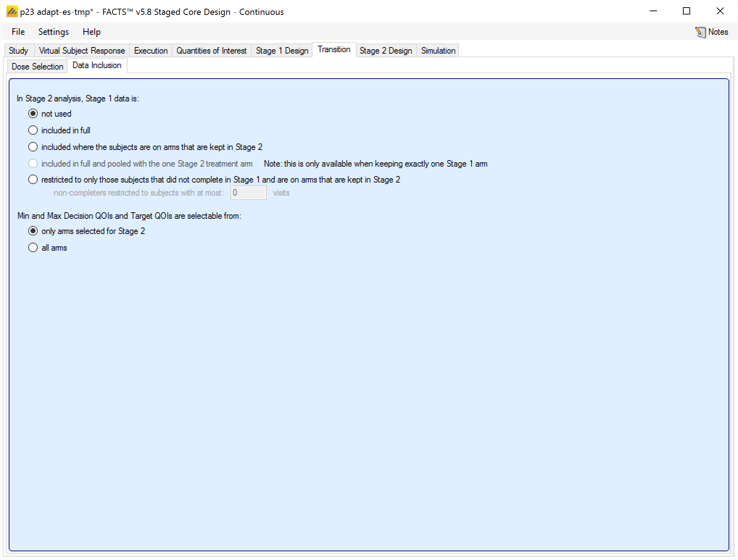Open the File menu

tap(18, 32)
